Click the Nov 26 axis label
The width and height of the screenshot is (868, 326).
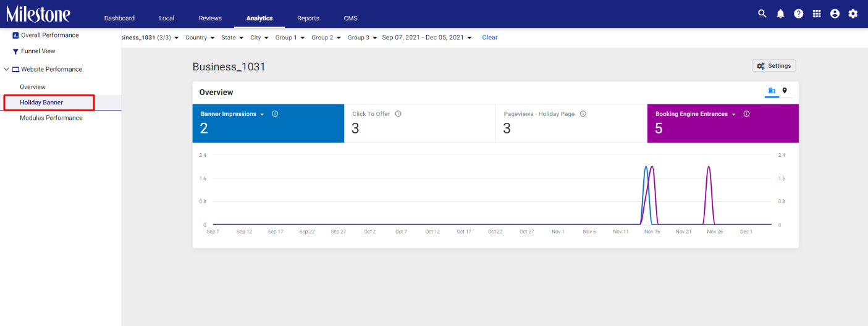(715, 232)
